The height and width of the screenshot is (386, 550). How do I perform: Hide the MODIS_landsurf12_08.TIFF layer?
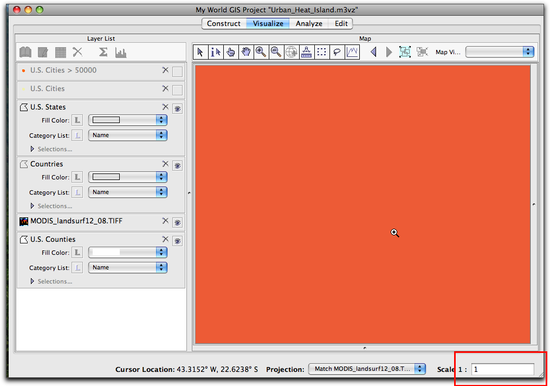177,222
